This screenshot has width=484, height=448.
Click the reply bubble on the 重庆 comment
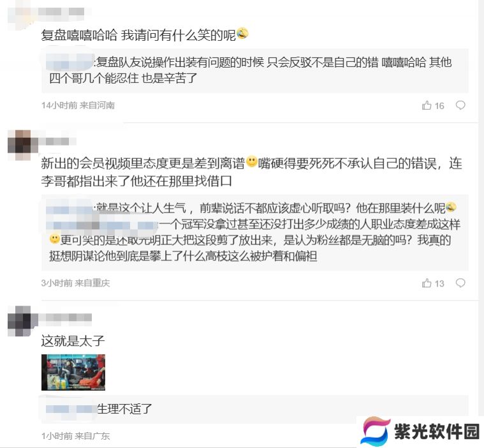460,283
